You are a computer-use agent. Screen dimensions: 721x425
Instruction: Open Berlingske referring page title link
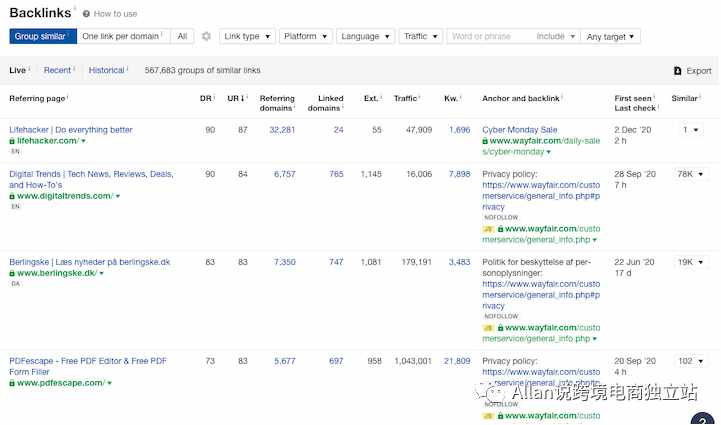tap(90, 262)
